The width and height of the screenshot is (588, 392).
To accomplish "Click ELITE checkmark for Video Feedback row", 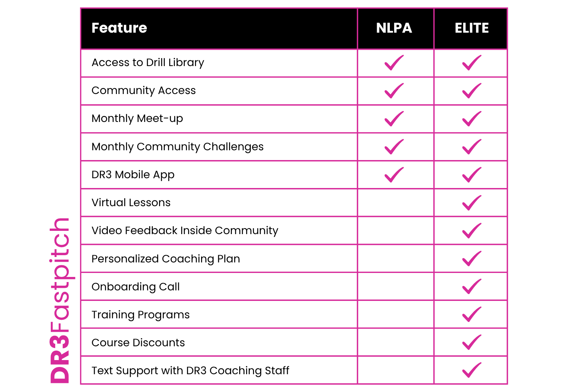I will click(472, 231).
